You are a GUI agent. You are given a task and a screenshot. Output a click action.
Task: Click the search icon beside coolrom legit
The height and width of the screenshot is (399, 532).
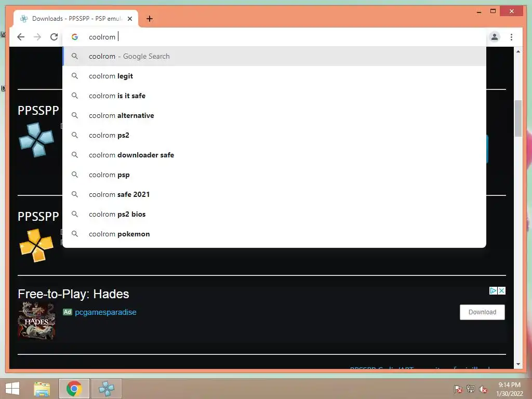(75, 76)
